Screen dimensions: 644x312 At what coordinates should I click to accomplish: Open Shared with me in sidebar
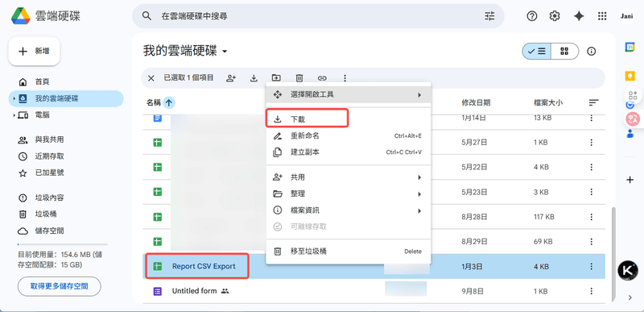click(x=66, y=139)
